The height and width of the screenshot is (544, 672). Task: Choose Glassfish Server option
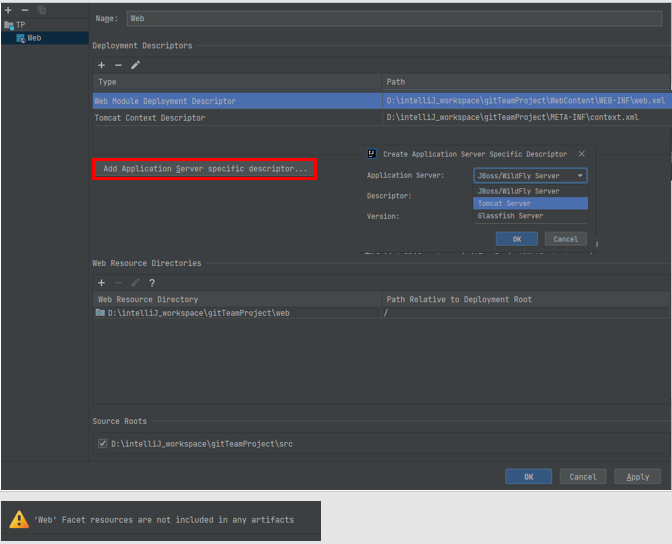pos(530,216)
